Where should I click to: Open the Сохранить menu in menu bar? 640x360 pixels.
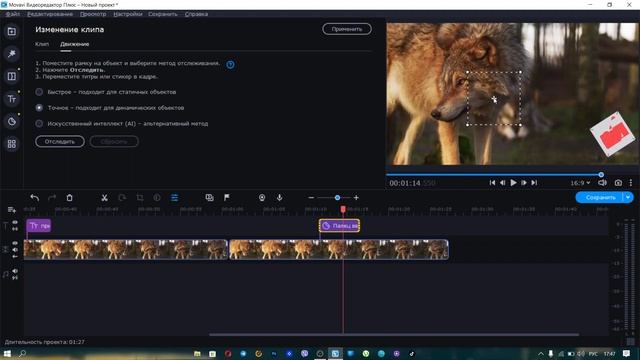(x=163, y=14)
